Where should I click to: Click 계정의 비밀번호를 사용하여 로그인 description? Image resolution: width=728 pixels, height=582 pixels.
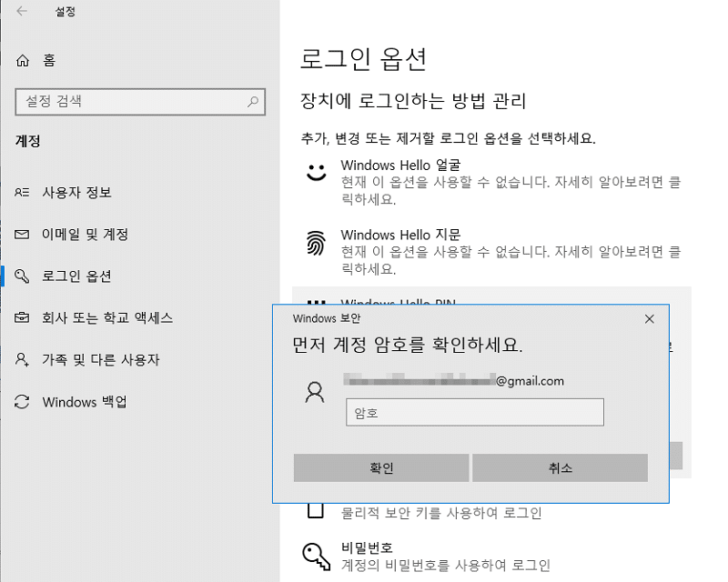(446, 566)
